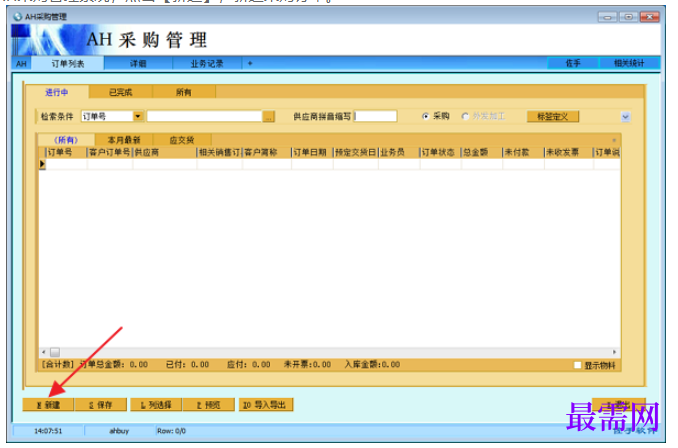Image resolution: width=678 pixels, height=448 pixels.
Task: Close the AH采购管理 window
Action: pyautogui.click(x=649, y=17)
